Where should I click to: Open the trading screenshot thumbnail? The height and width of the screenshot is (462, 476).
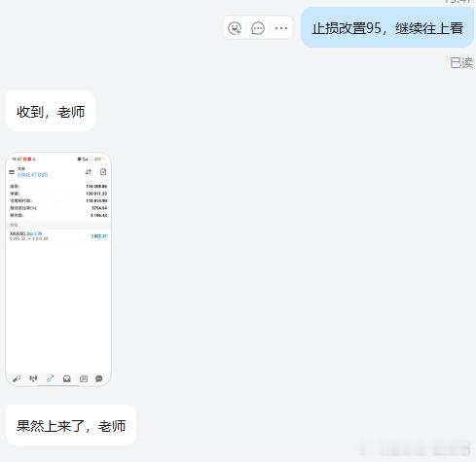pos(58,269)
